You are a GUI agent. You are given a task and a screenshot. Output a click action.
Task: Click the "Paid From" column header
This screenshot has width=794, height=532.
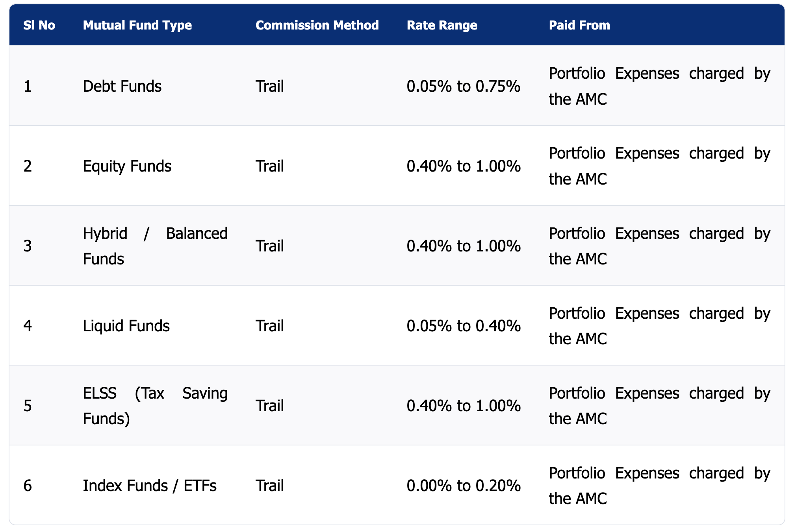click(579, 25)
